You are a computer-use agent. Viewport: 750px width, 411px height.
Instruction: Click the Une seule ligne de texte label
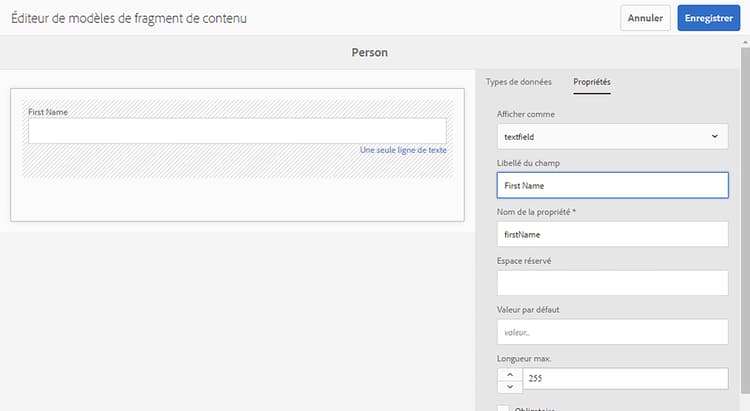click(x=403, y=150)
